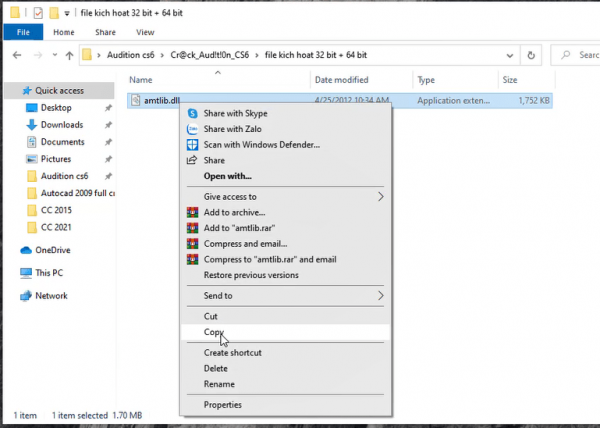Click the Up arrow navigation button
The height and width of the screenshot is (428, 600).
pos(61,55)
